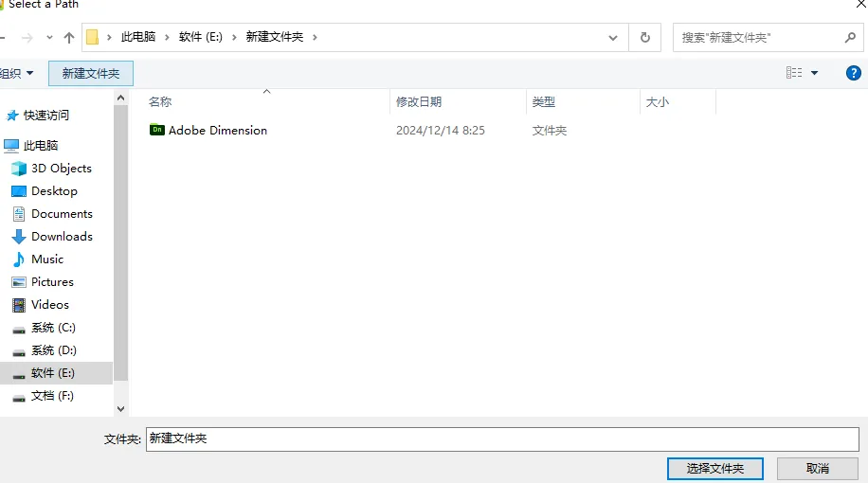Click the Desktop icon in sidebar
This screenshot has width=868, height=483.
pyautogui.click(x=19, y=191)
